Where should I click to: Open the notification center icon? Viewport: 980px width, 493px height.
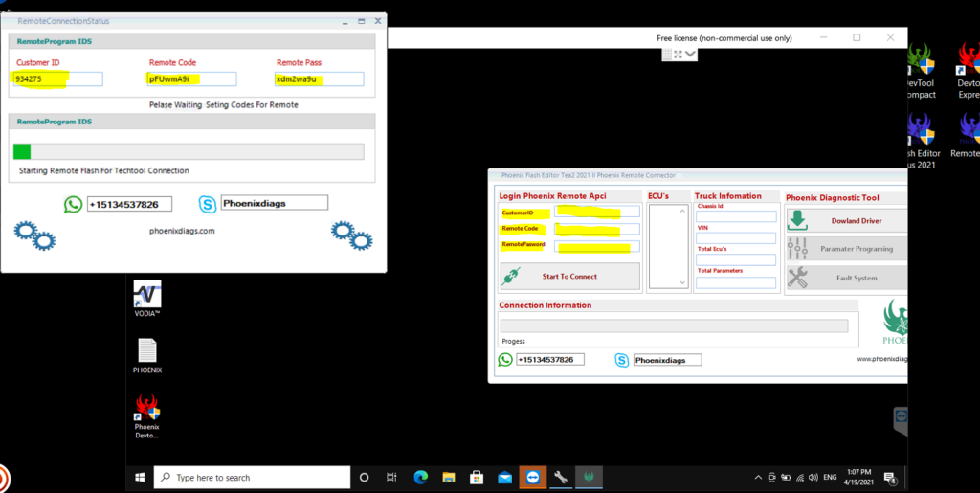(891, 478)
